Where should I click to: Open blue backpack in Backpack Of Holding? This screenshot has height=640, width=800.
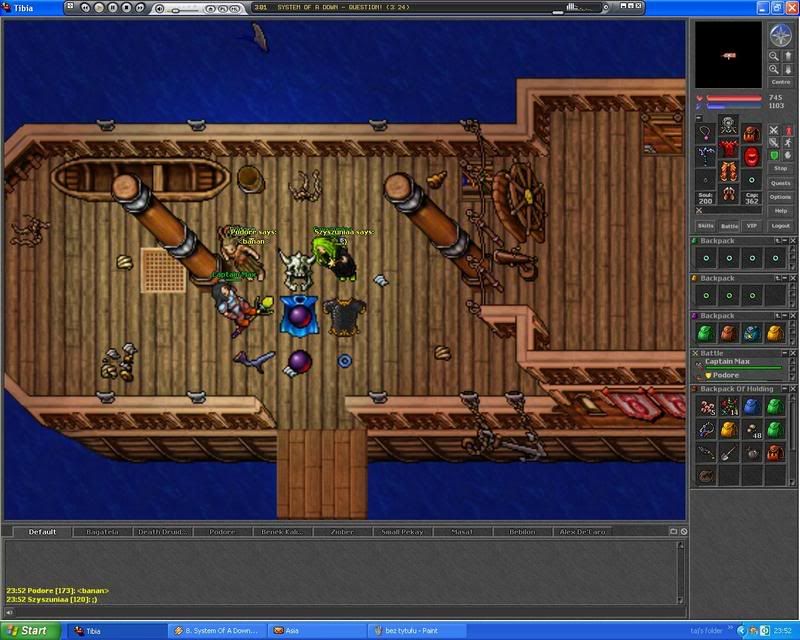752,407
